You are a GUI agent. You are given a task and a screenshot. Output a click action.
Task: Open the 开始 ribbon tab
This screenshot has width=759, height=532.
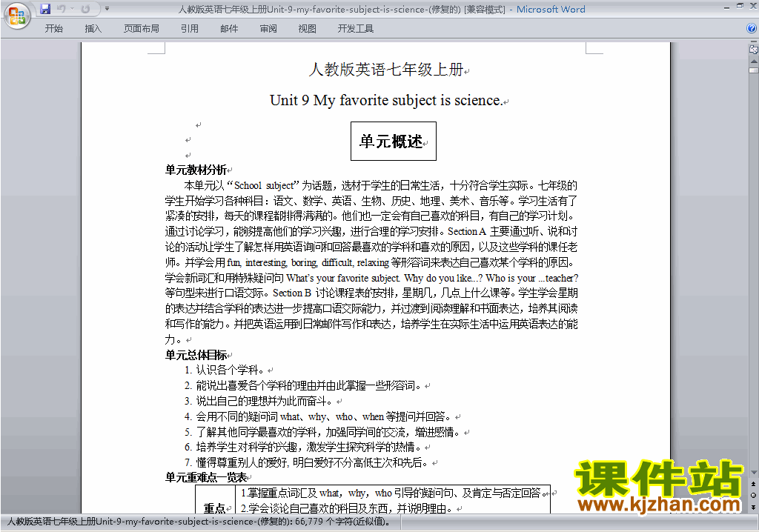53,29
